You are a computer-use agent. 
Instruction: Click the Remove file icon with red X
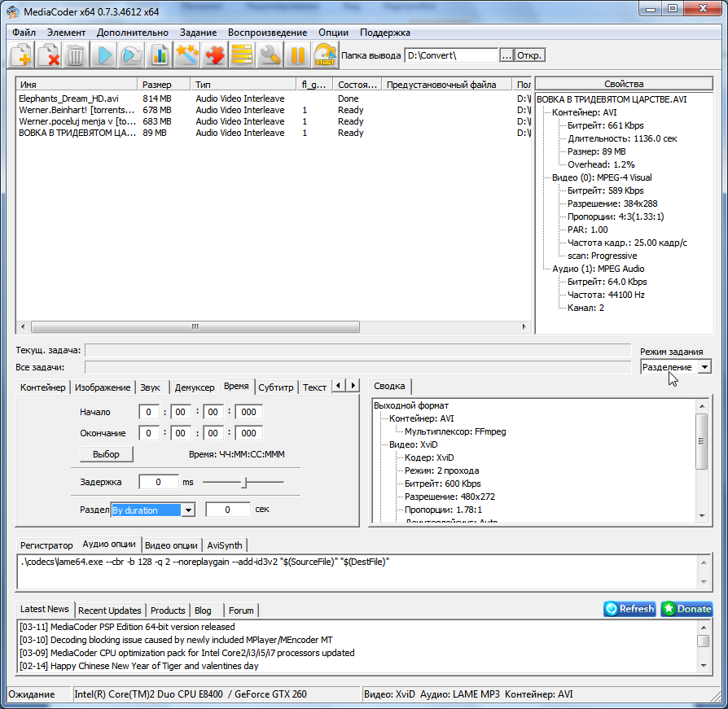[x=48, y=55]
